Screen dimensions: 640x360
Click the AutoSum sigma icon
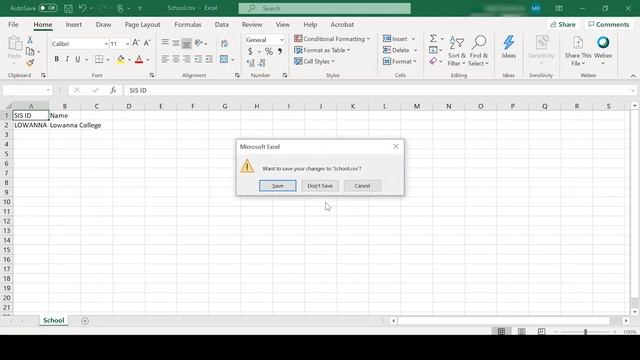coord(433,39)
